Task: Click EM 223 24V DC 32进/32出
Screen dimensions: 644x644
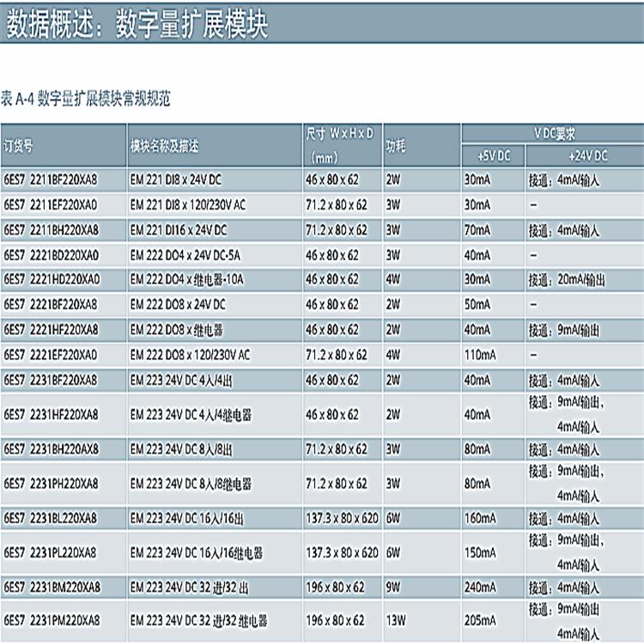Action: pyautogui.click(x=190, y=587)
